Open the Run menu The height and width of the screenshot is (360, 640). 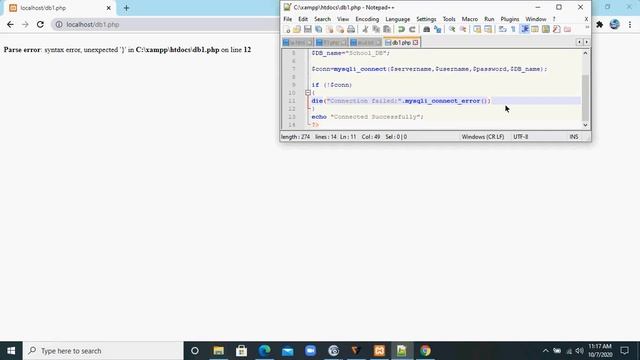[489, 19]
